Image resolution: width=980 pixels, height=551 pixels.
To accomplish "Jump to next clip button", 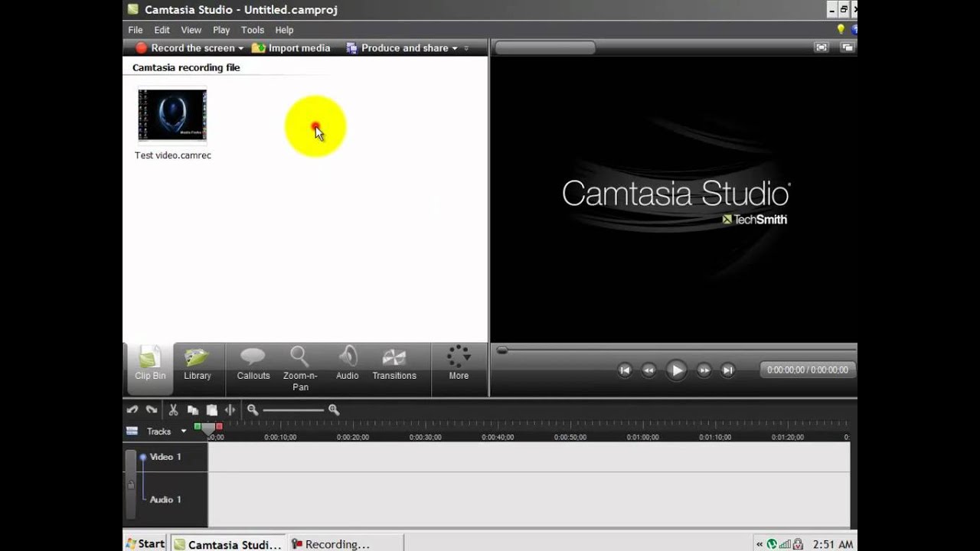I will tap(728, 370).
